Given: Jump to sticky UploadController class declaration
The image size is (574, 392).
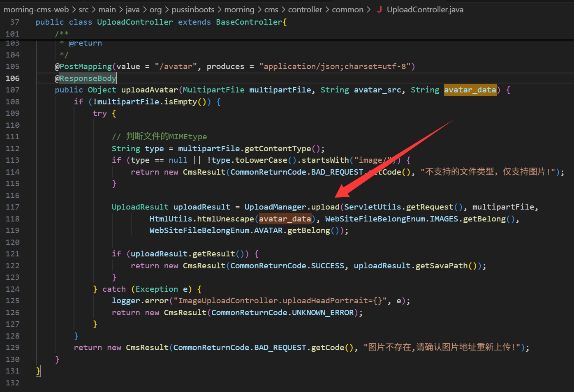Looking at the screenshot, I should tap(135, 22).
